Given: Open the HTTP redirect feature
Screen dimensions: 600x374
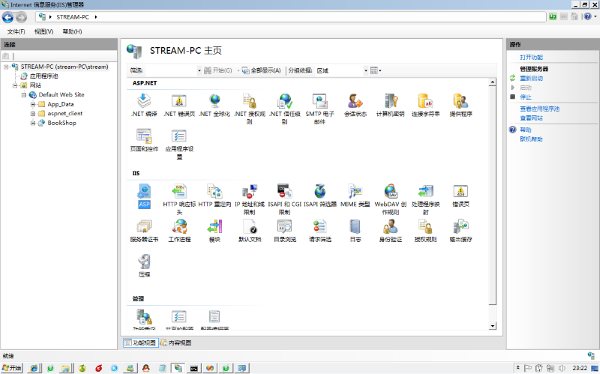Looking at the screenshot, I should [x=214, y=196].
